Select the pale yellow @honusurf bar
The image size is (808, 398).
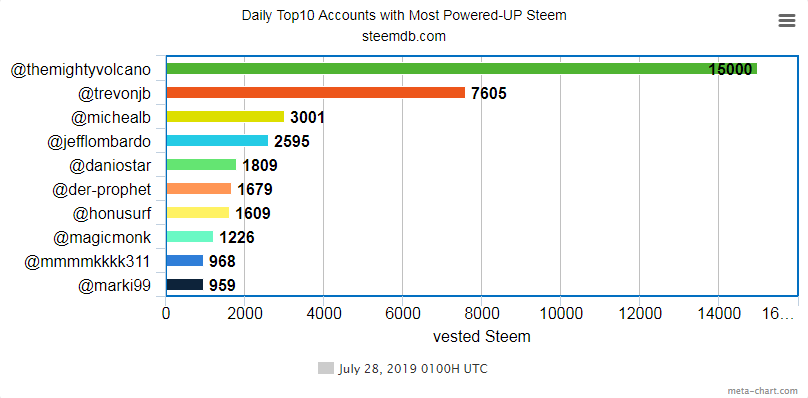tap(197, 212)
